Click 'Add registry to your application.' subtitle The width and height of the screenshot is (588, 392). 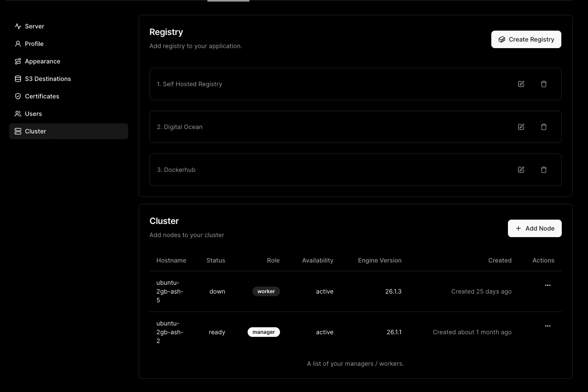coord(196,46)
